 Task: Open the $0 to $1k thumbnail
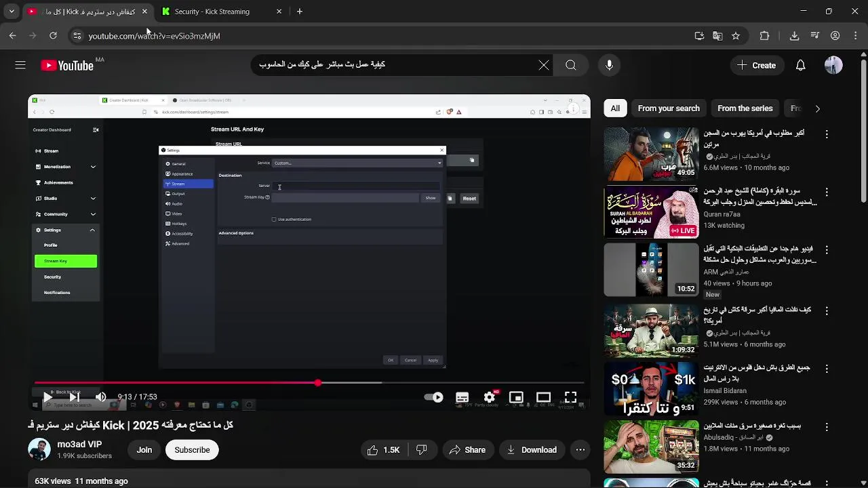coord(651,389)
